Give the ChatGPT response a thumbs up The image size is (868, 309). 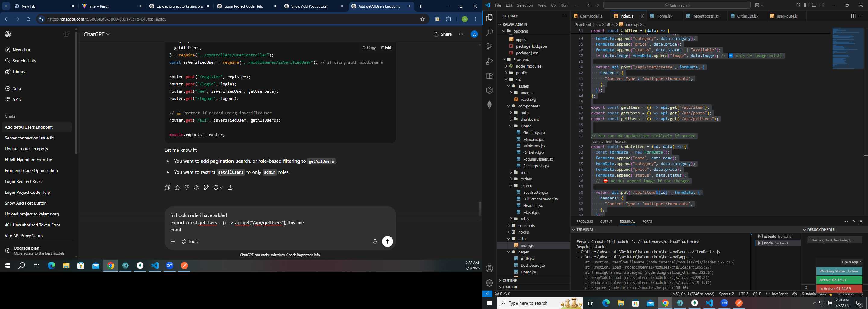click(177, 188)
